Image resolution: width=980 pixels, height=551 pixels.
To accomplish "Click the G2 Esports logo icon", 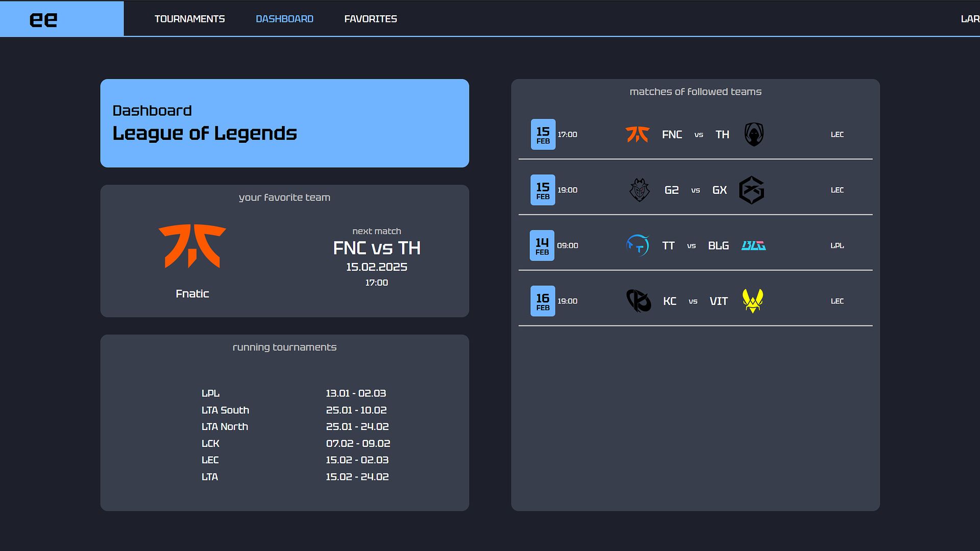I will [x=639, y=190].
